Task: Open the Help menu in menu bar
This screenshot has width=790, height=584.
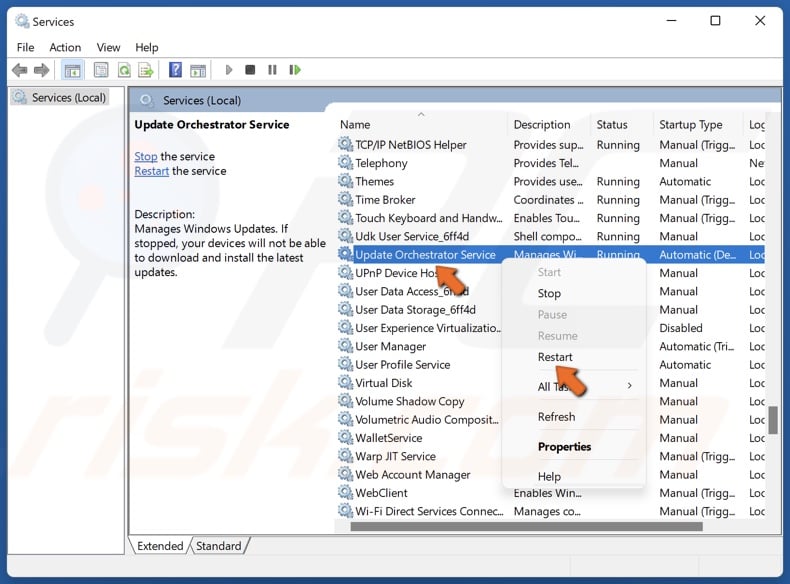Action: (x=147, y=47)
